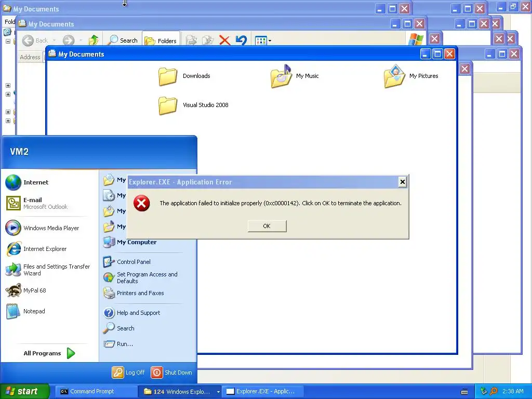Click the blue Undo toolbar icon

pos(241,41)
